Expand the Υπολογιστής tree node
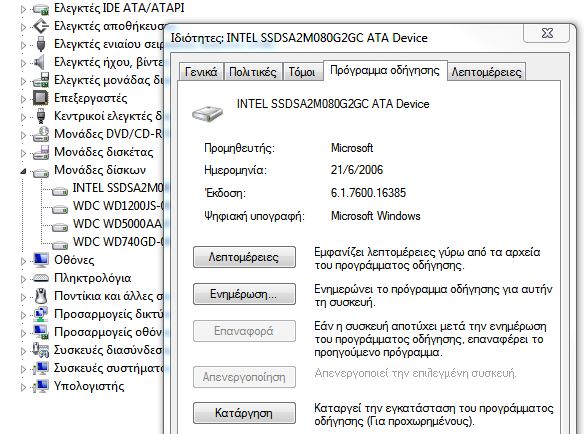The image size is (584, 434). (x=23, y=386)
